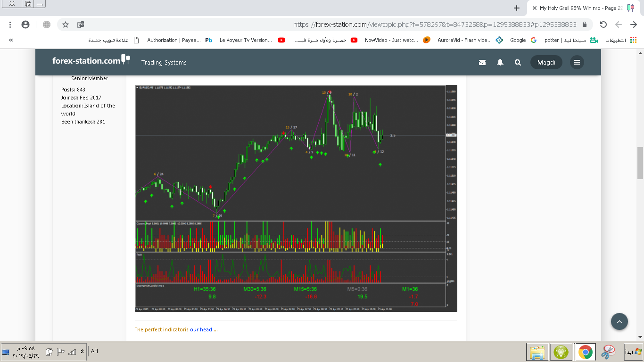Open the Google apps grid shortcut

pyautogui.click(x=633, y=40)
